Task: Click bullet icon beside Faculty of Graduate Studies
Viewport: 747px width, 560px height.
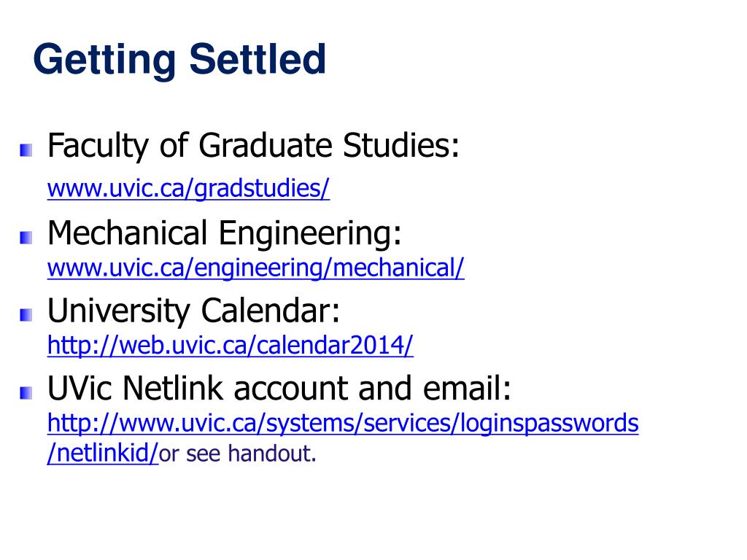Action: tap(26, 150)
